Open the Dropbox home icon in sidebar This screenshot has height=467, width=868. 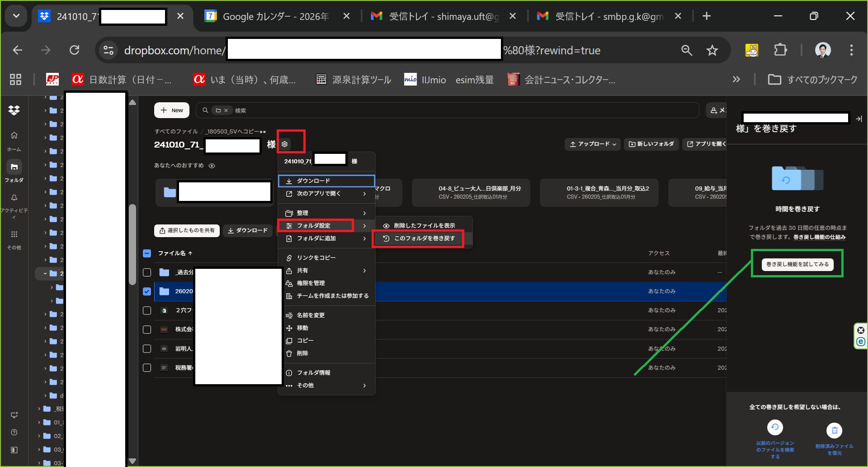click(x=14, y=135)
